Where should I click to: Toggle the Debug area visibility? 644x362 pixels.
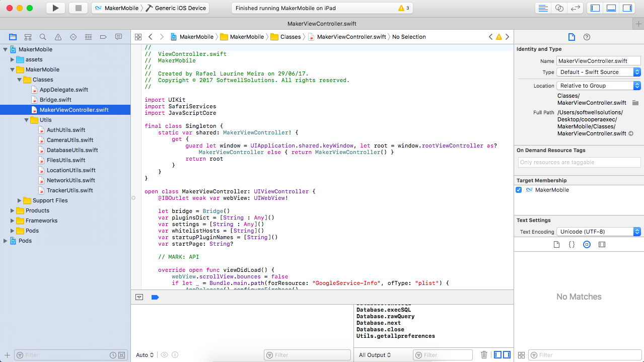611,8
